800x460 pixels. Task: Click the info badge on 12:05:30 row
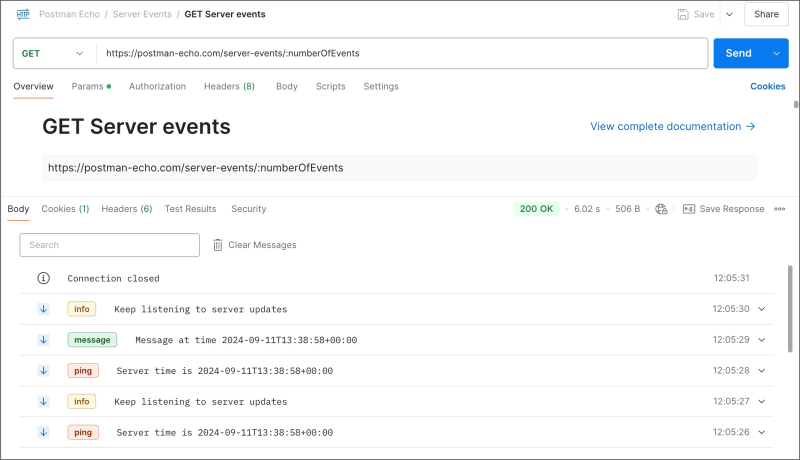pyautogui.click(x=82, y=309)
